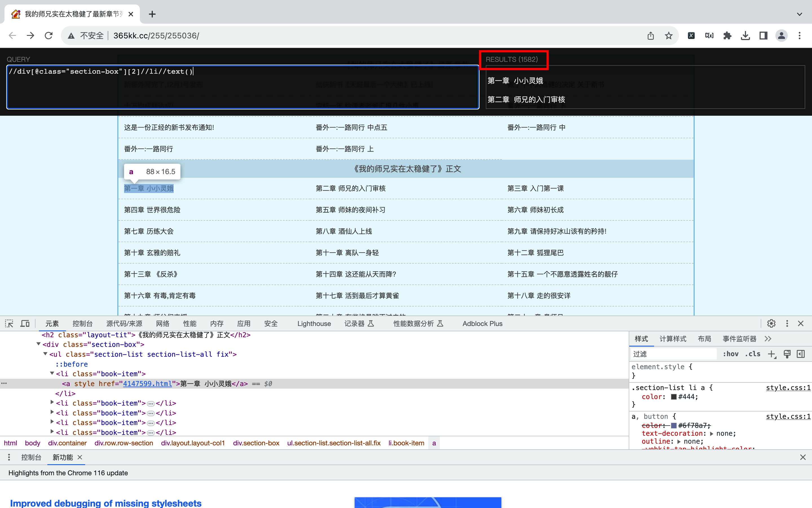
Task: Click the address bar URL
Action: [x=156, y=36]
